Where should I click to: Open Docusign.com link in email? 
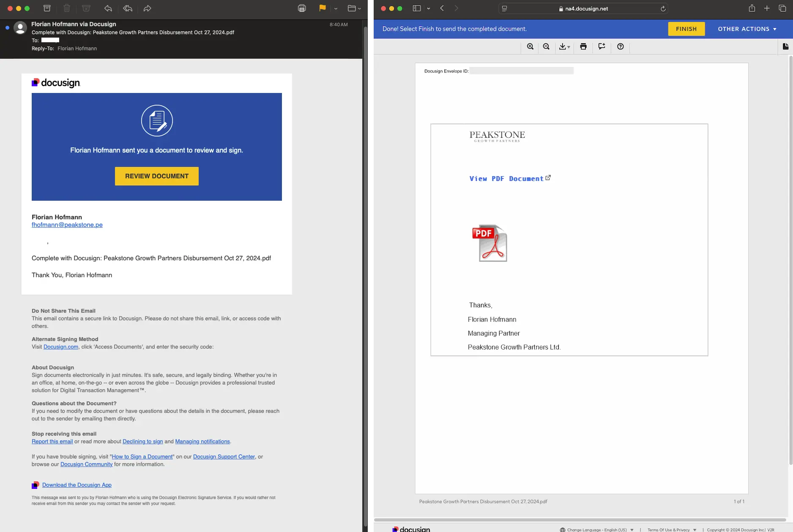61,347
